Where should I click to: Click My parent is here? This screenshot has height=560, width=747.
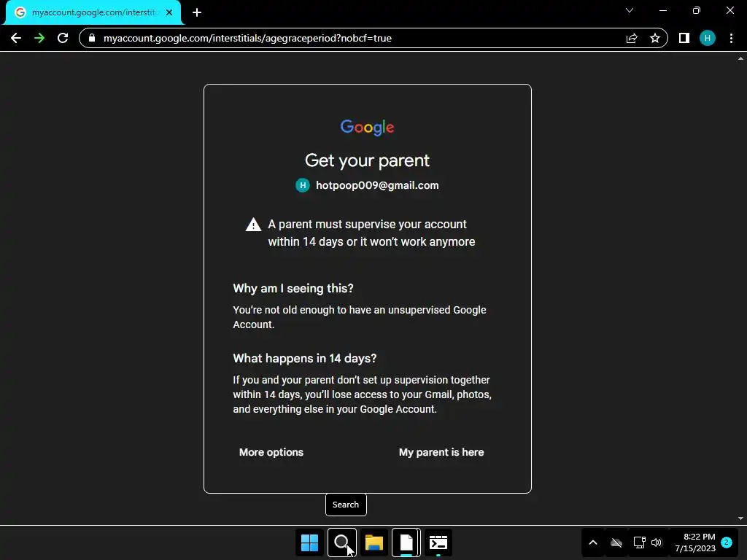[441, 452]
